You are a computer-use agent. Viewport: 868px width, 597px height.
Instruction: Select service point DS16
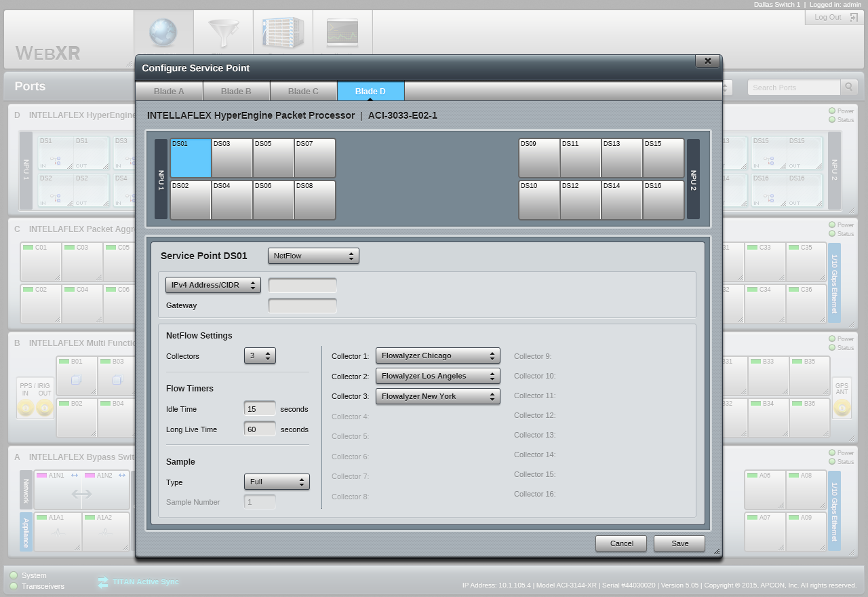pos(663,200)
